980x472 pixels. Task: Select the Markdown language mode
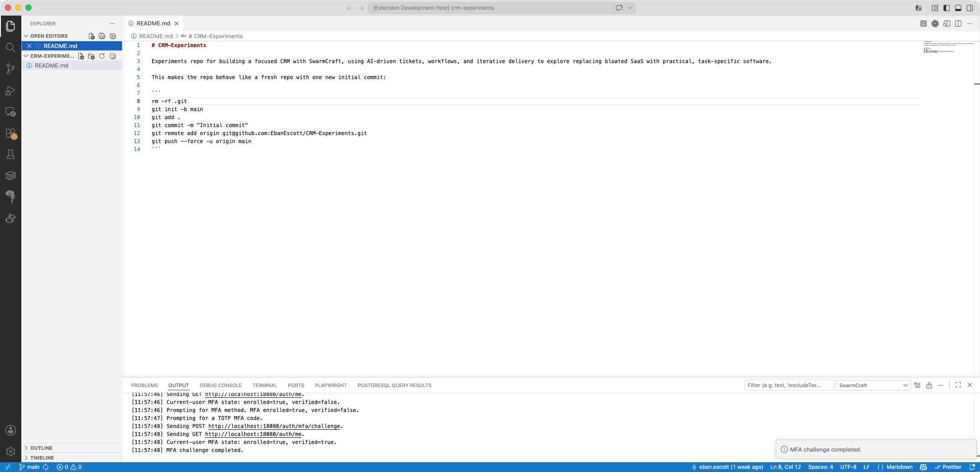[899, 467]
